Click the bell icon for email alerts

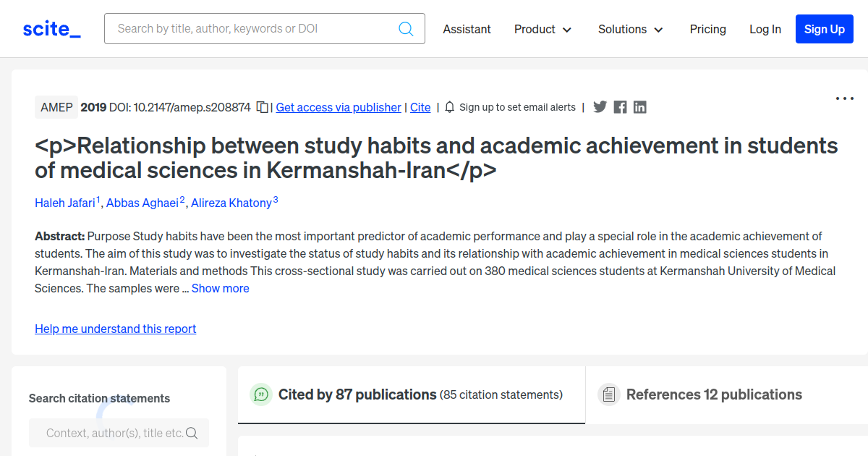click(450, 107)
